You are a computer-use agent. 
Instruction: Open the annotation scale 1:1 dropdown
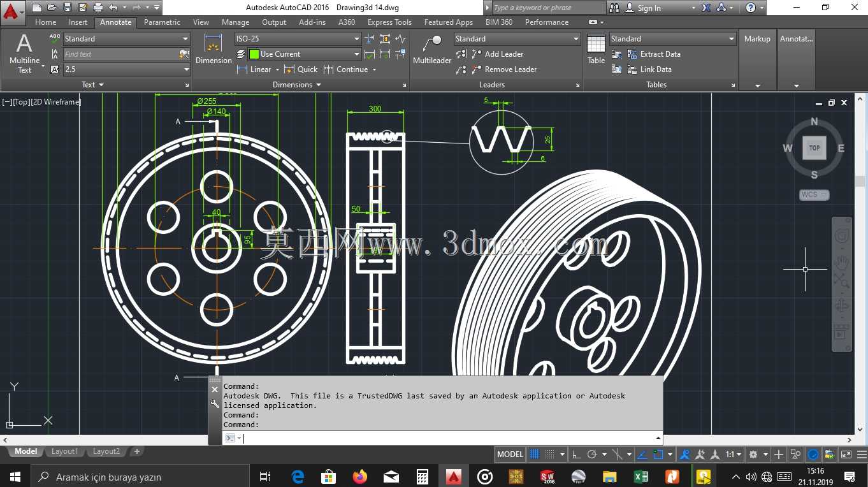tap(734, 454)
